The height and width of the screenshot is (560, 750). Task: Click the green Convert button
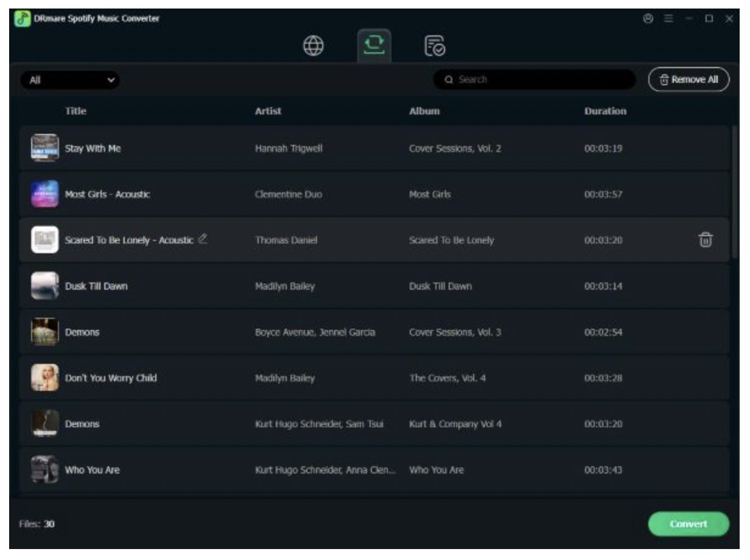(x=689, y=524)
